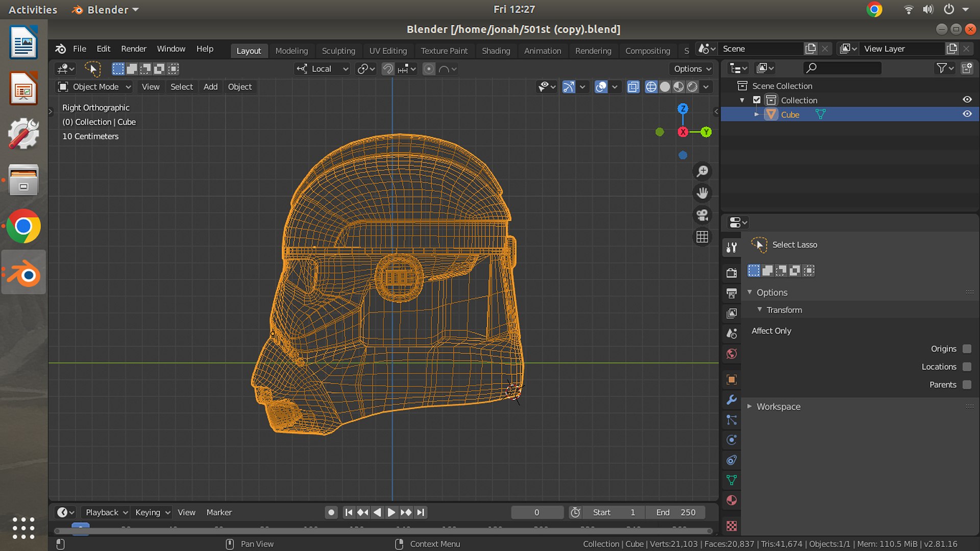Open the Modifiers wrench tab
The width and height of the screenshot is (980, 551).
coord(731,400)
